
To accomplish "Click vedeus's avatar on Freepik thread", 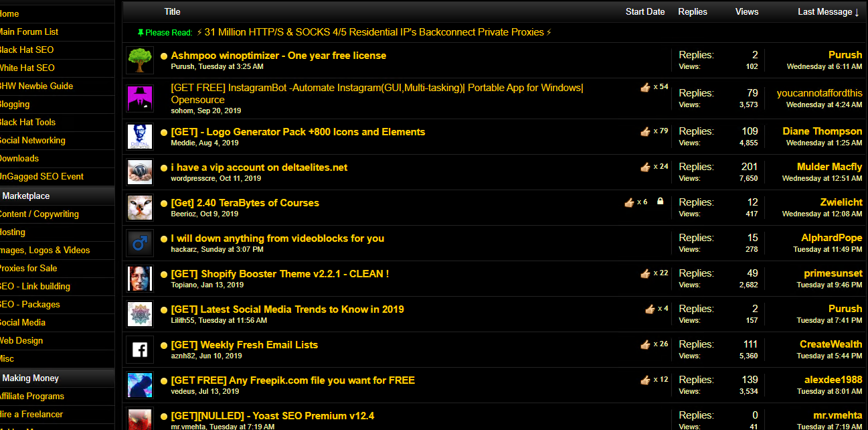I will 140,385.
